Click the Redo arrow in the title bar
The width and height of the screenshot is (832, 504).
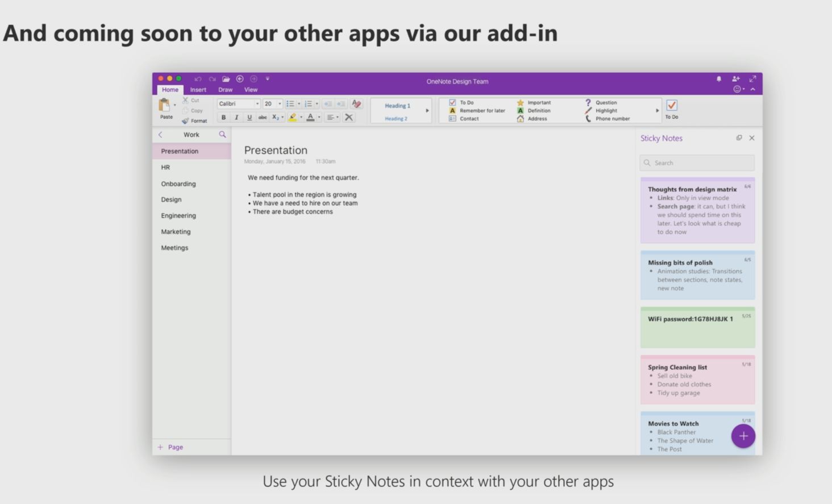point(212,79)
